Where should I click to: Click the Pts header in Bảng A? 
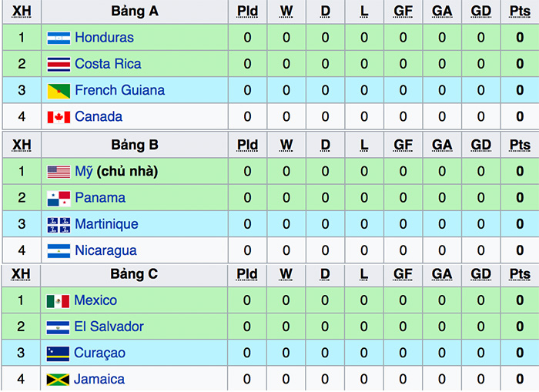520,12
